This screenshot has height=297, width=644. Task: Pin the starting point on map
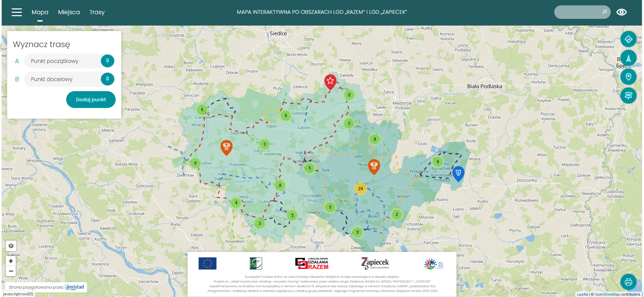pos(108,61)
